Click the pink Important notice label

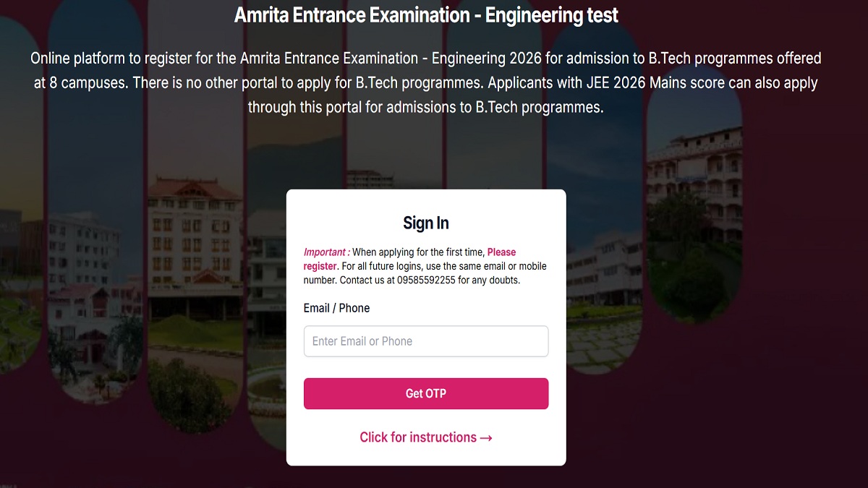pyautogui.click(x=326, y=252)
